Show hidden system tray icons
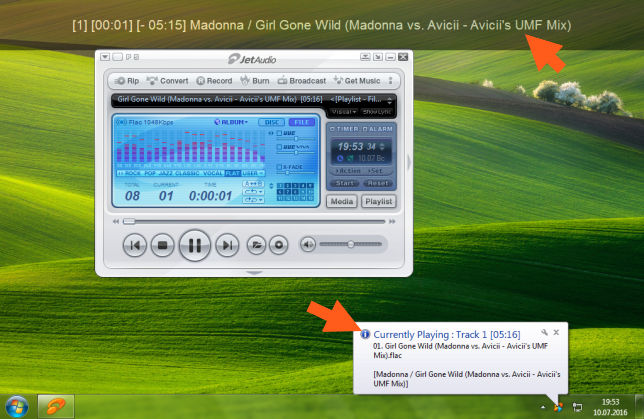Screen dimensions: 644x419 pyautogui.click(x=543, y=407)
